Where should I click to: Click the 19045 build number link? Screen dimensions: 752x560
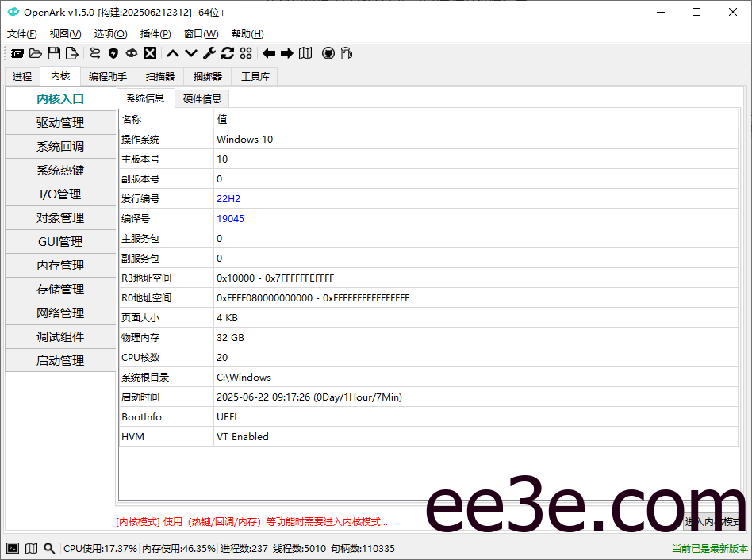tap(228, 218)
